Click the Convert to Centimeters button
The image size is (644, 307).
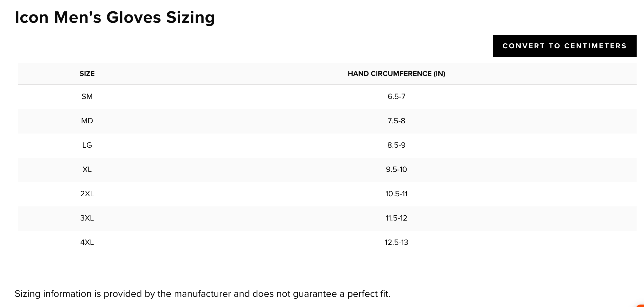point(565,46)
